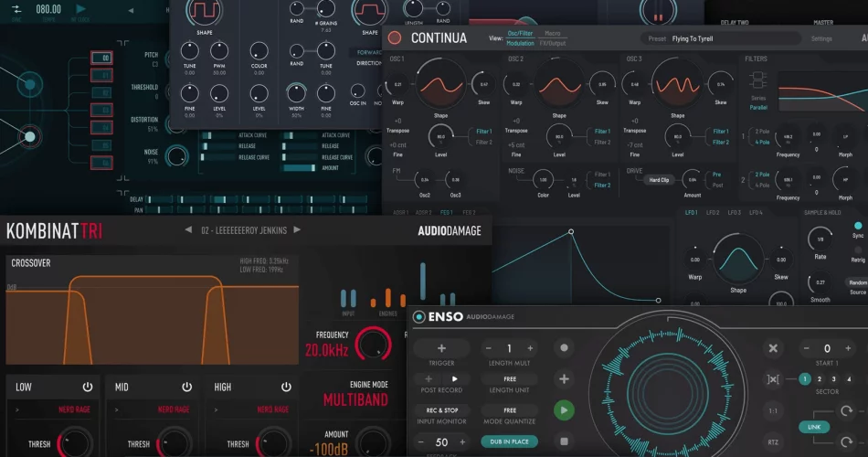The width and height of the screenshot is (868, 457).
Task: Open the ADSR 2 tab
Action: tap(423, 213)
